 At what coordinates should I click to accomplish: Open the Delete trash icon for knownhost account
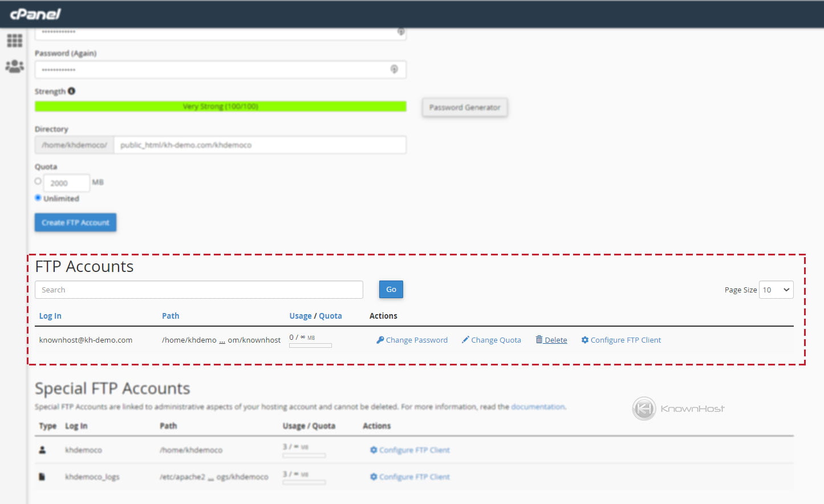tap(539, 339)
